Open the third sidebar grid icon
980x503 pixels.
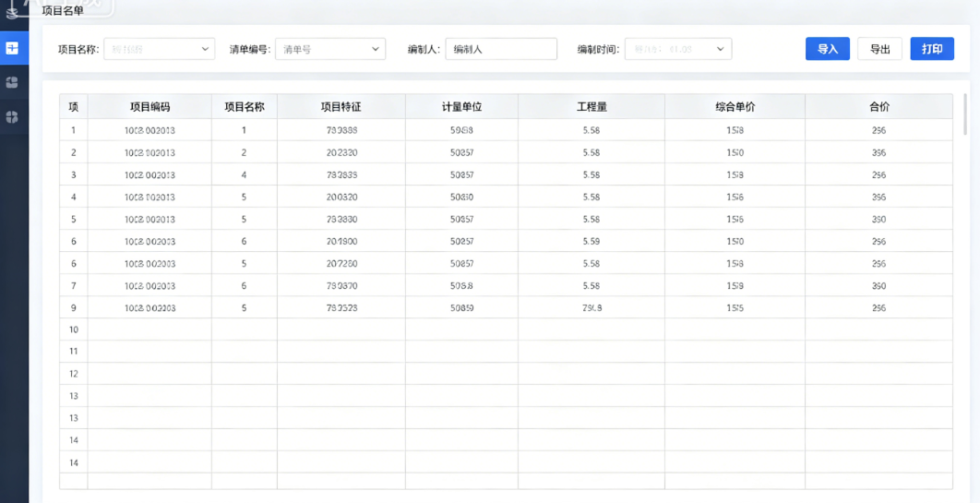(x=12, y=117)
